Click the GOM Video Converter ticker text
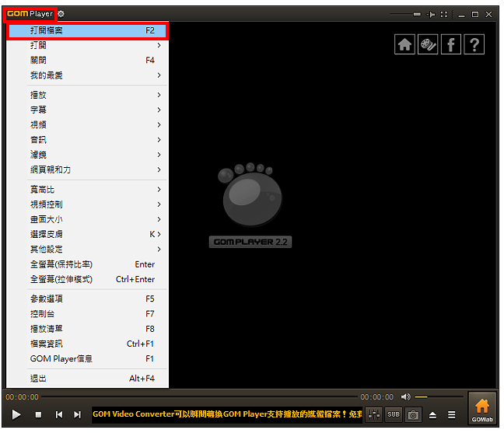The height and width of the screenshot is (433, 504). point(227,414)
